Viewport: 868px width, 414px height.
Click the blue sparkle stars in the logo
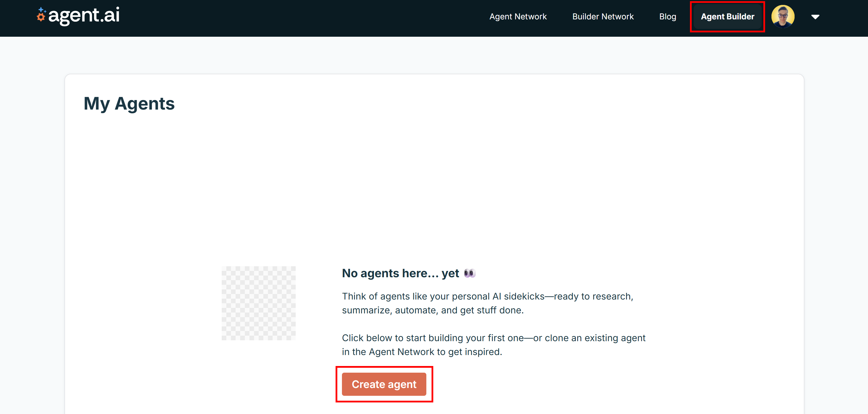coord(42,10)
